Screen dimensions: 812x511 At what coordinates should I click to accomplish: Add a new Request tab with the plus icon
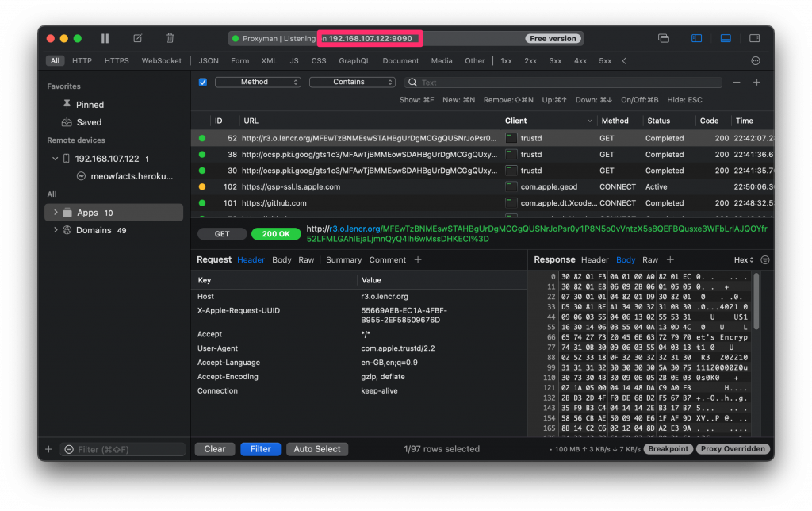418,259
